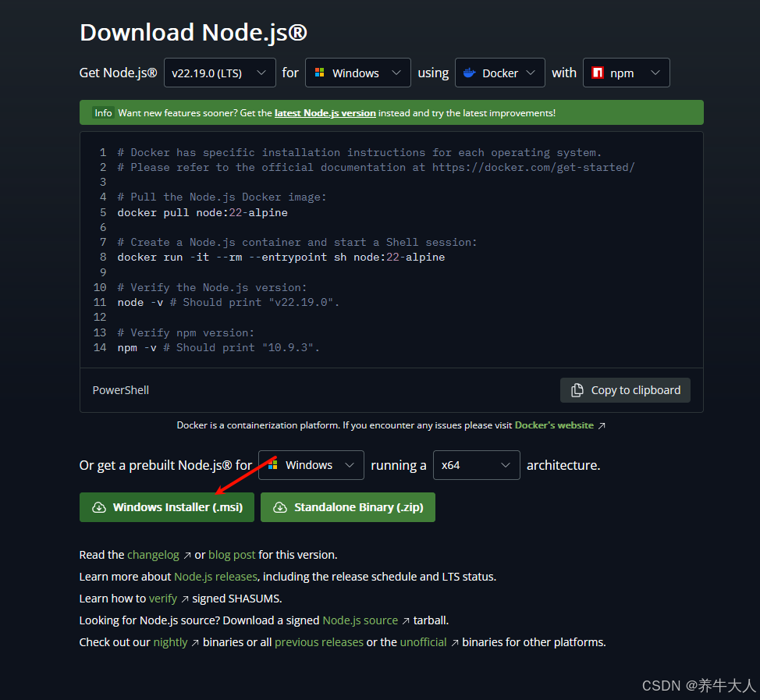Click the 'docker run -it --rm --entrypoint' code line
Image resolution: width=760 pixels, height=700 pixels.
(281, 257)
